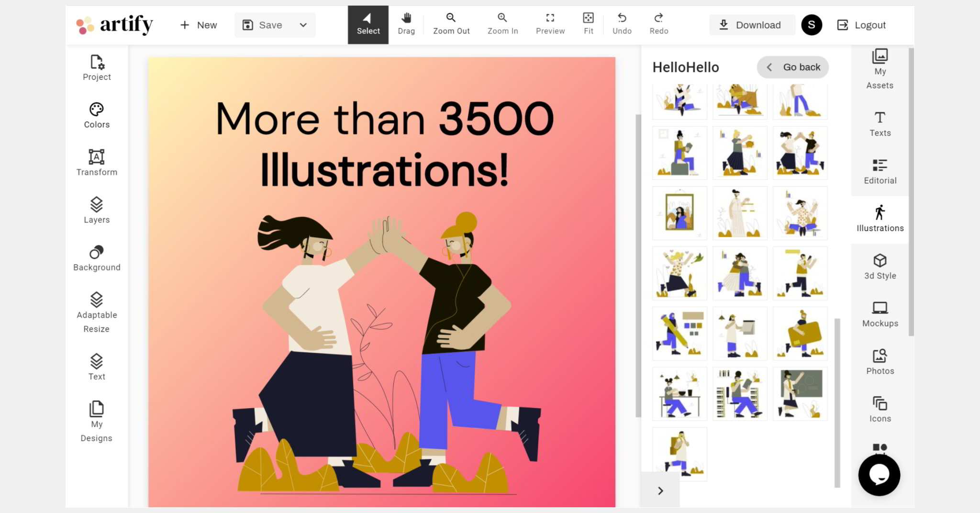Select the framed portrait illustration thumbnail
980x513 pixels.
[679, 213]
